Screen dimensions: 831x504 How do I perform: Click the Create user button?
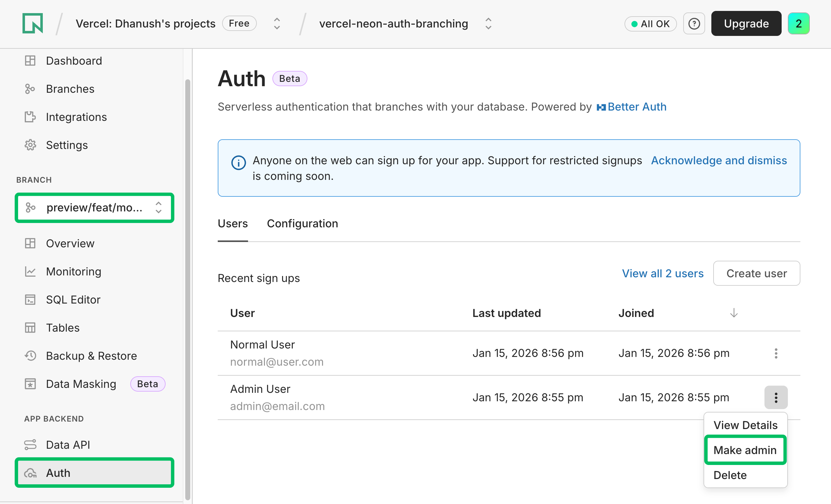(756, 273)
